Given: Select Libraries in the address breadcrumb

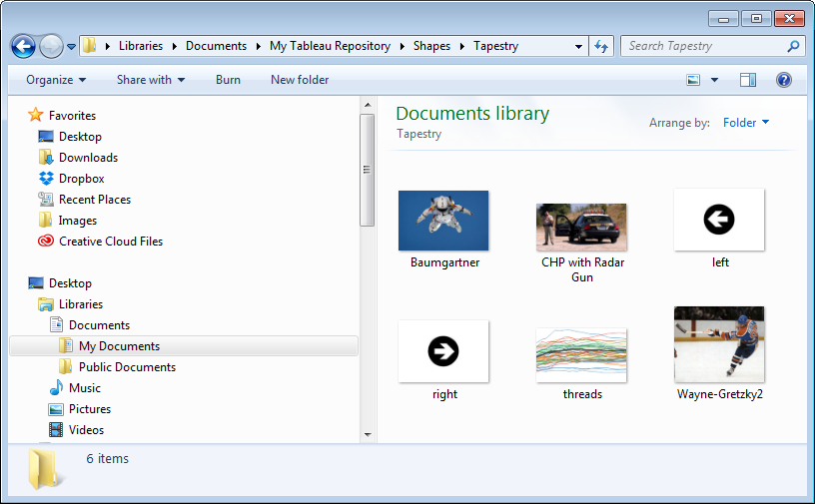Looking at the screenshot, I should pyautogui.click(x=141, y=46).
